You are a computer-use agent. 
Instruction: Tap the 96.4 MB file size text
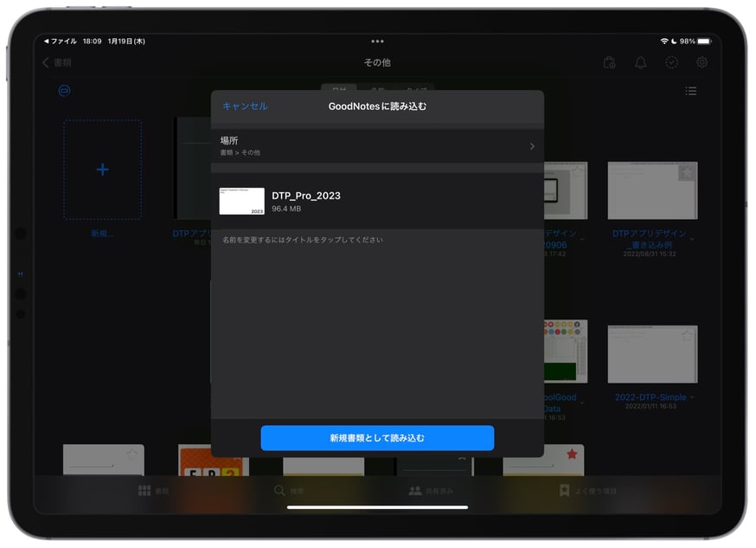286,209
